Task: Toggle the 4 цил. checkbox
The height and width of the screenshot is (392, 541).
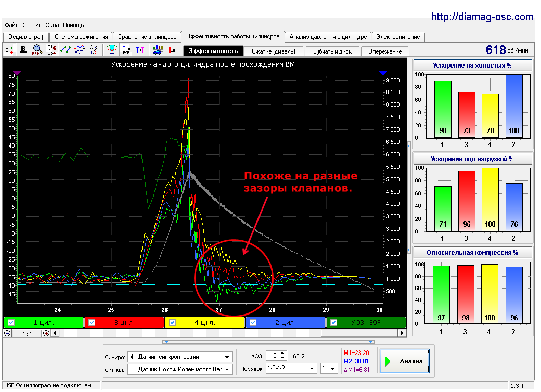Action: click(173, 323)
